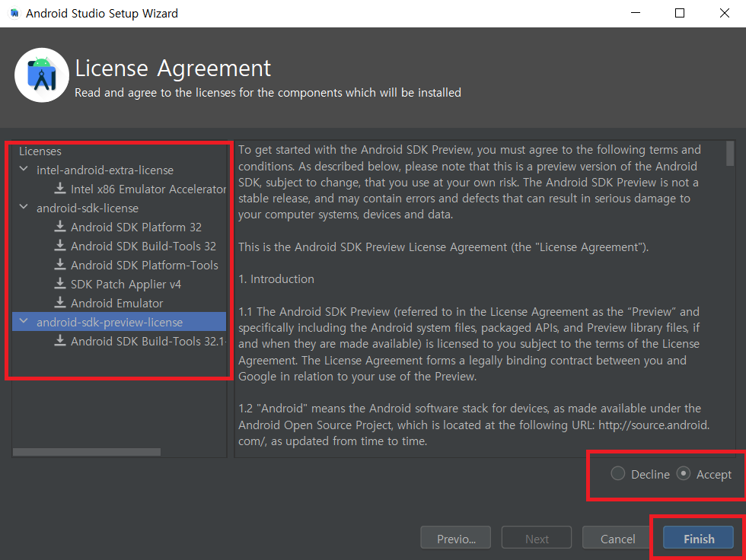Collapse the intel-android-extra-license node

(24, 169)
